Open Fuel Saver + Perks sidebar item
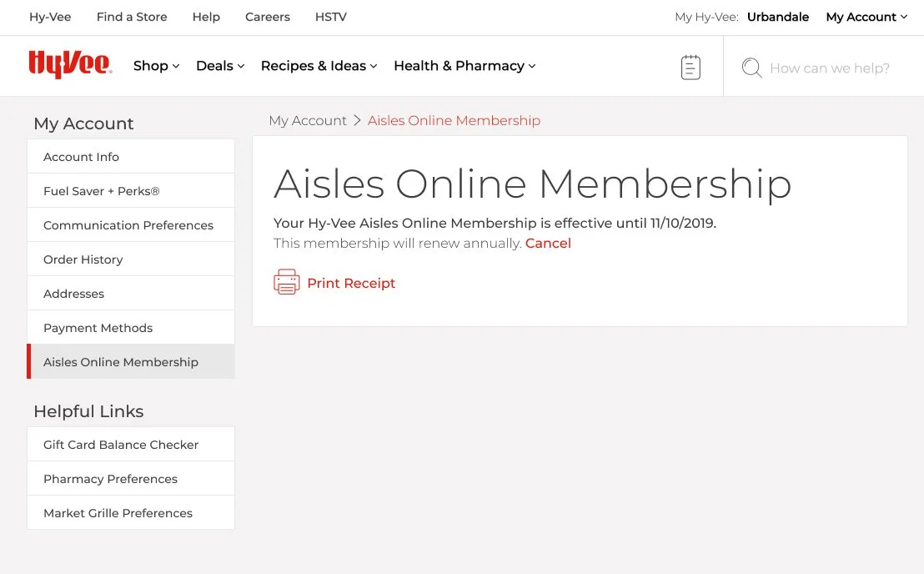This screenshot has width=924, height=574. [x=131, y=191]
